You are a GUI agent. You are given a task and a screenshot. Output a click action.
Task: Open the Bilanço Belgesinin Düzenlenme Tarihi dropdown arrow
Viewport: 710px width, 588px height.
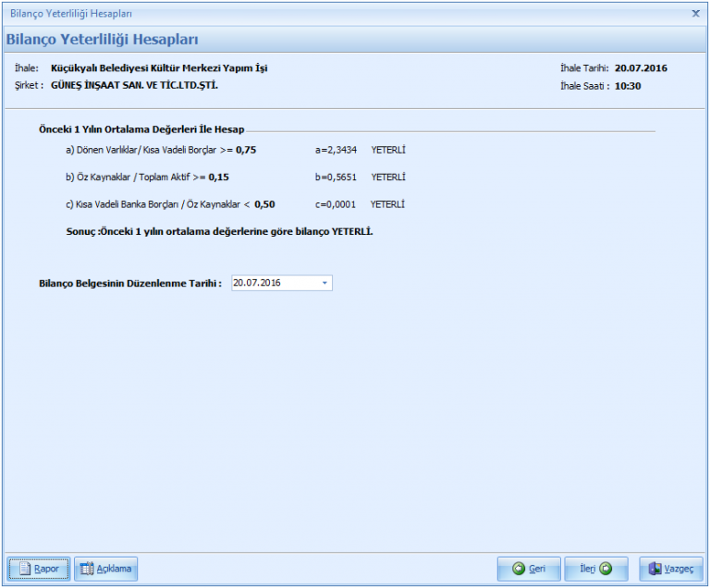[x=324, y=283]
